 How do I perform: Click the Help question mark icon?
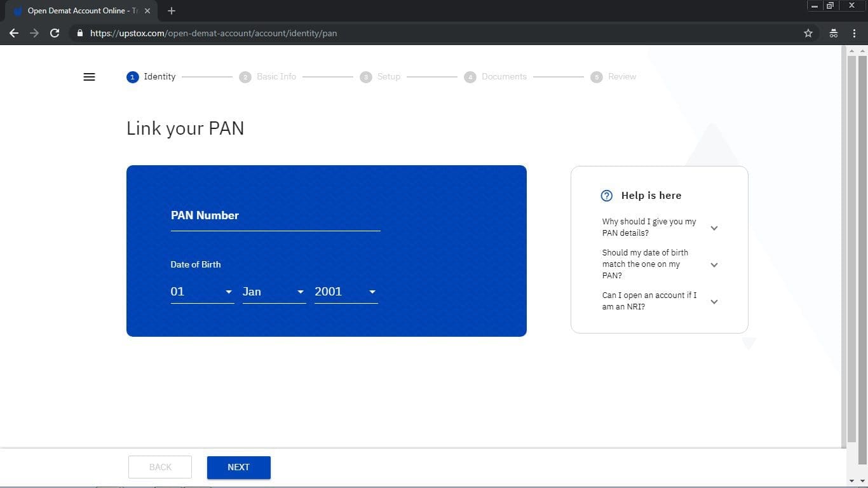point(607,196)
